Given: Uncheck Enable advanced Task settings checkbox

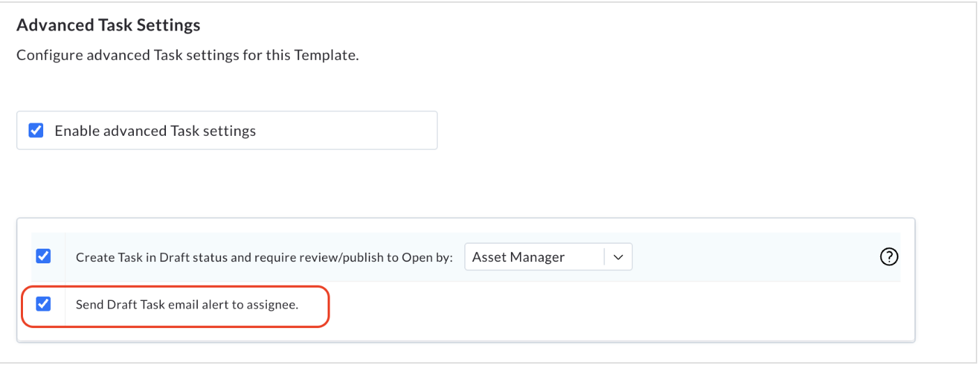Looking at the screenshot, I should [x=36, y=130].
